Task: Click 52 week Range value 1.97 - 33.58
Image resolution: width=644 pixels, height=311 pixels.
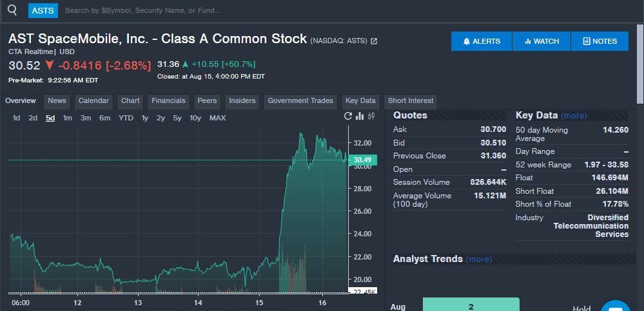Action: click(606, 165)
